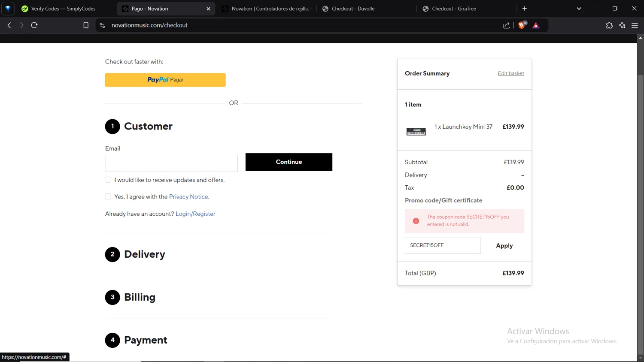This screenshot has width=644, height=362.
Task: Click the Customer step heading
Action: (x=148, y=126)
